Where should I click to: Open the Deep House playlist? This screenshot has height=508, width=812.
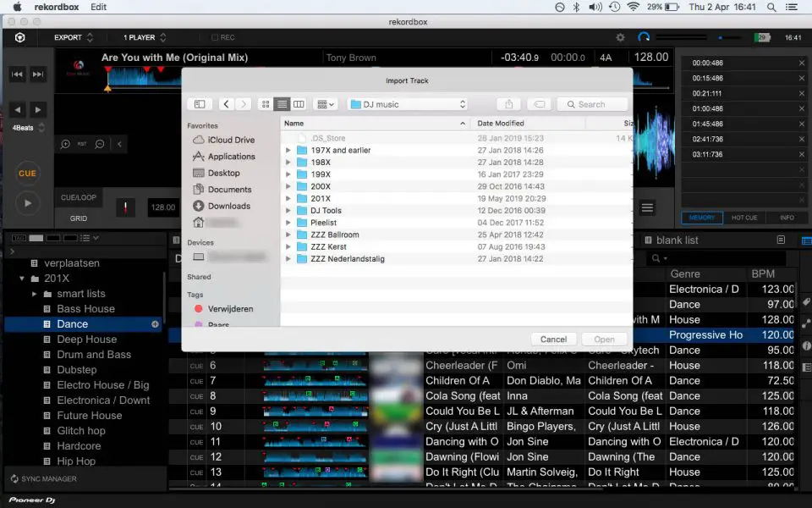click(86, 340)
